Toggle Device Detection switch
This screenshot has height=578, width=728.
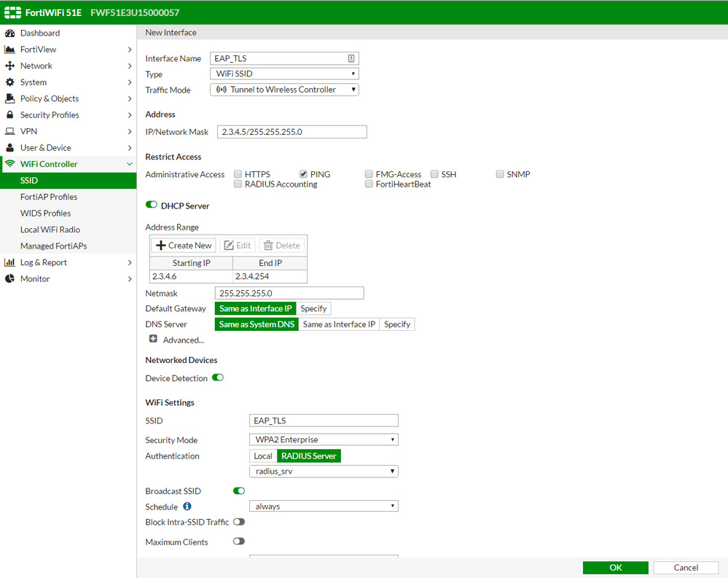218,378
